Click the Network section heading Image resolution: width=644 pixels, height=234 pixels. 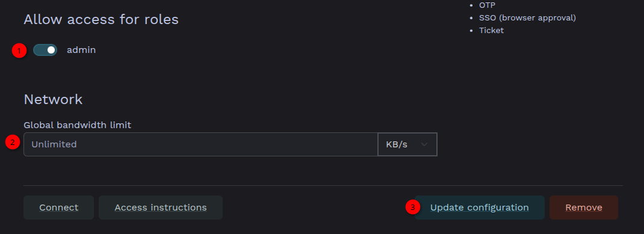[53, 99]
